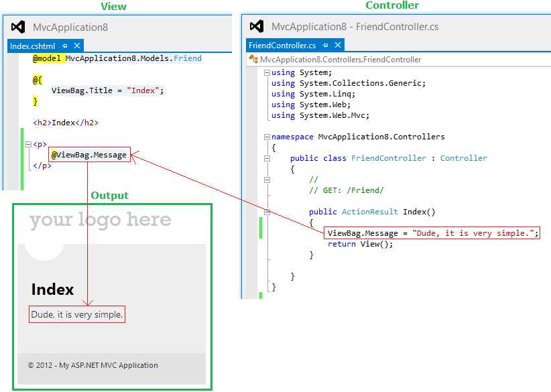Viewport: 551px width, 392px height.
Task: Click the 'using System.Collections.Generic;' line
Action: (x=349, y=83)
